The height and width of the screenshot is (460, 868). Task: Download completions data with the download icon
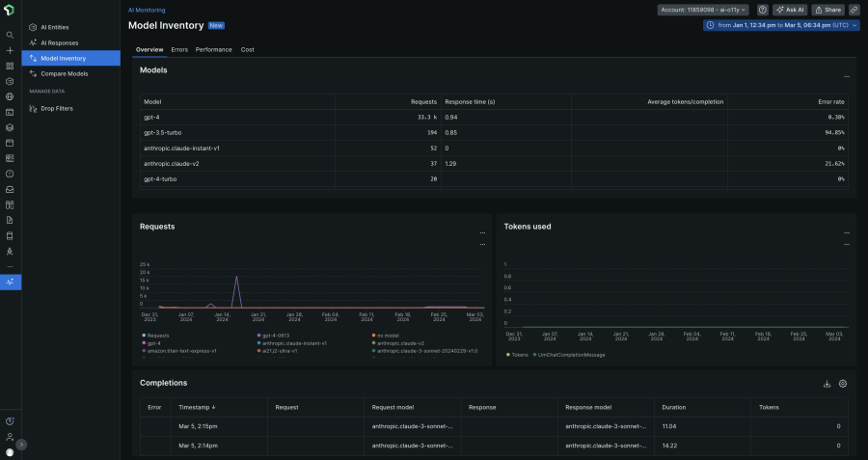827,384
